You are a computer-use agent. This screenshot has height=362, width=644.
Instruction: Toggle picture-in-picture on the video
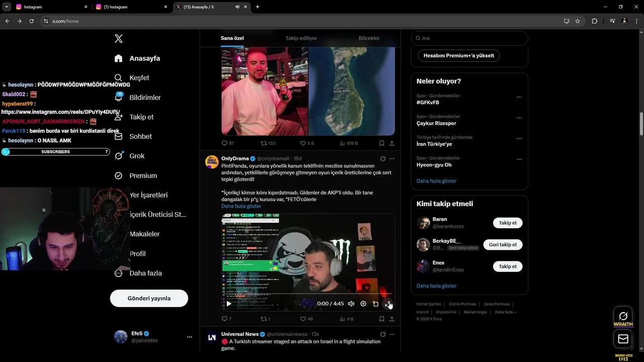click(x=375, y=304)
